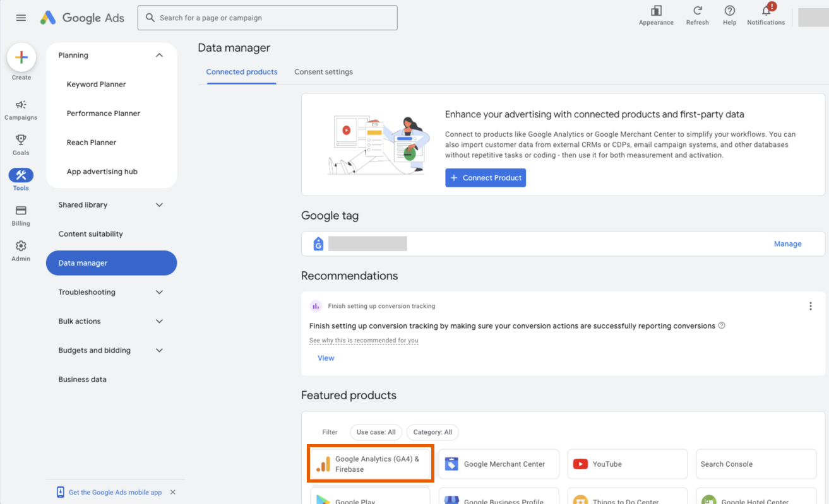The height and width of the screenshot is (504, 829).
Task: Select the Google Merchant Center card
Action: pos(499,464)
